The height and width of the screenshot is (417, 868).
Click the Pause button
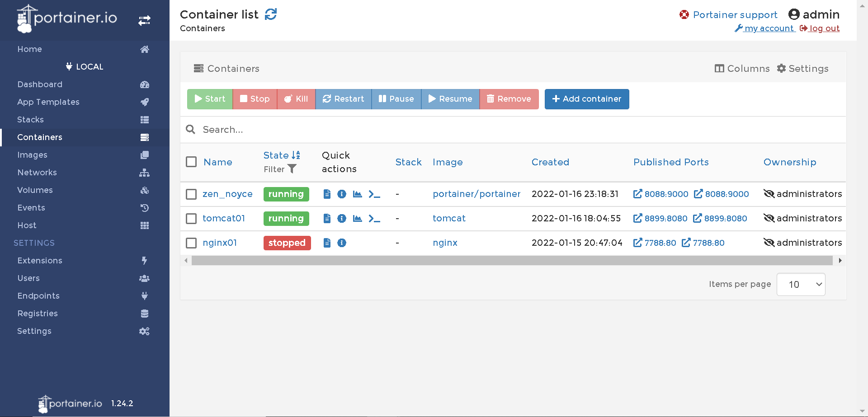pos(396,99)
